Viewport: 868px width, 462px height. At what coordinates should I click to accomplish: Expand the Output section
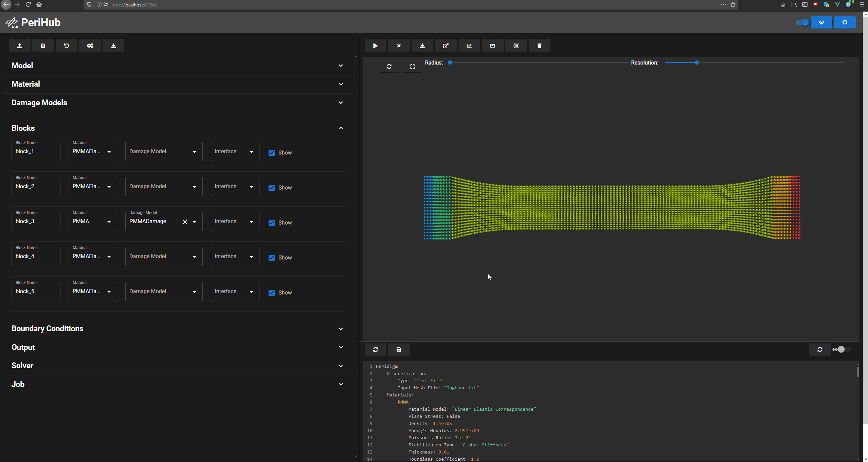(178, 347)
